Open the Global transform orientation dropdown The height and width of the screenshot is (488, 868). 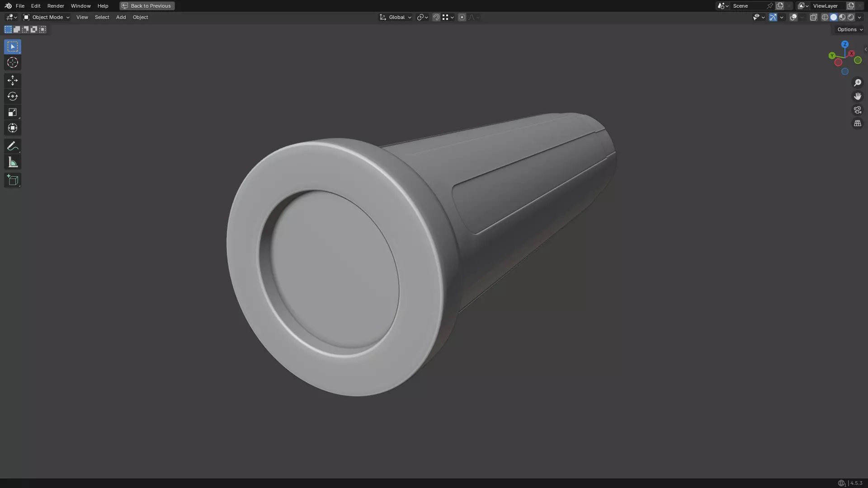click(x=396, y=17)
